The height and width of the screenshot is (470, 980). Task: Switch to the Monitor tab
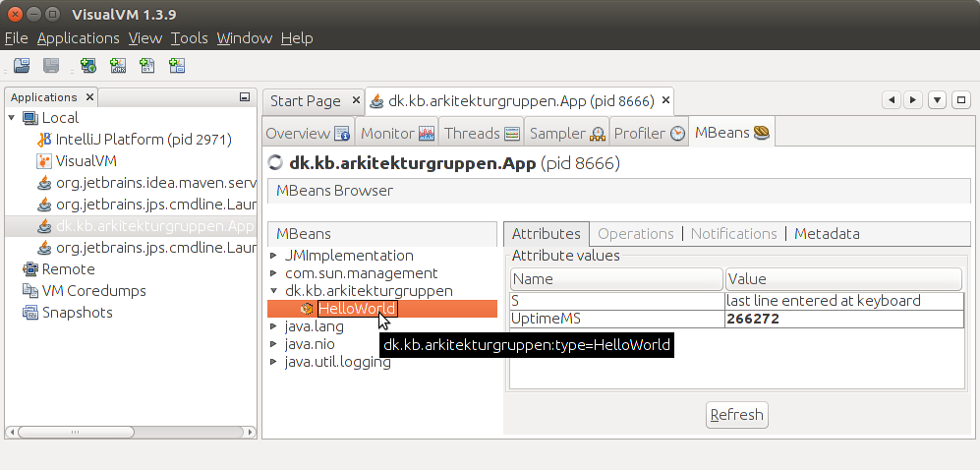tap(397, 133)
